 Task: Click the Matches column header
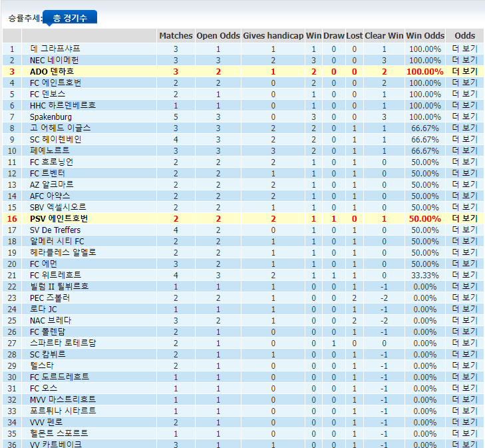(x=176, y=36)
